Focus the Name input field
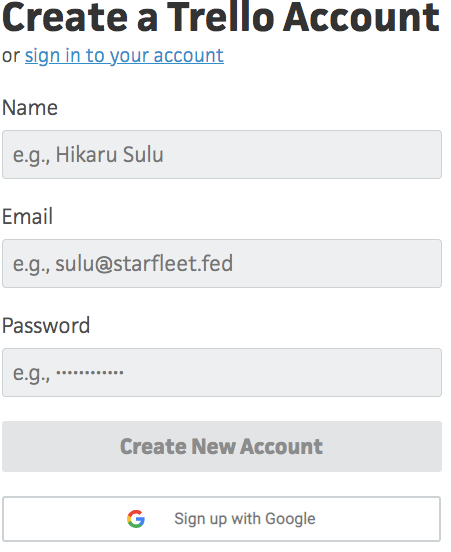 [222, 155]
